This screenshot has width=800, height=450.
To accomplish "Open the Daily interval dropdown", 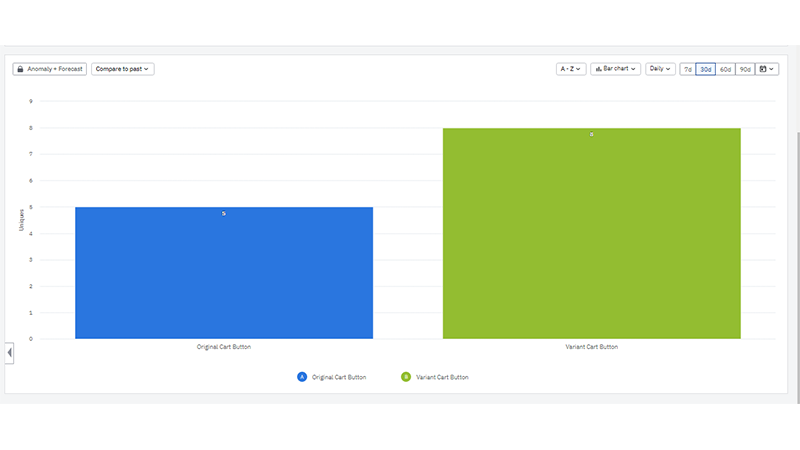I will point(659,69).
